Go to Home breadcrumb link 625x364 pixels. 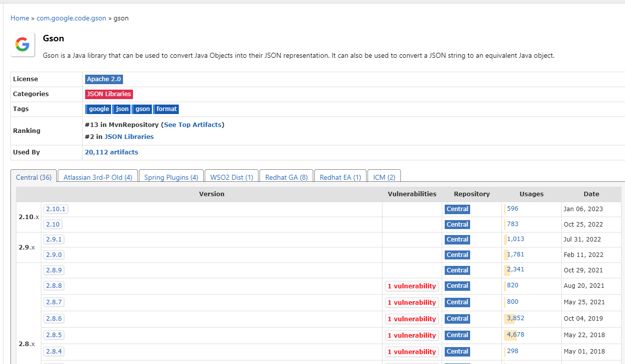pos(20,18)
